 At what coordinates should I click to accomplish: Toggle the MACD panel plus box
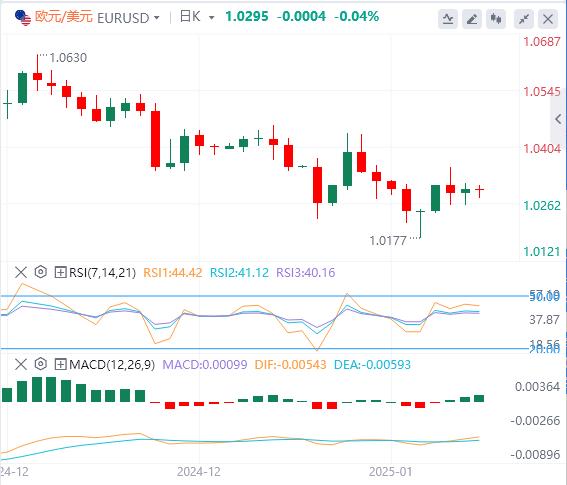(60, 364)
